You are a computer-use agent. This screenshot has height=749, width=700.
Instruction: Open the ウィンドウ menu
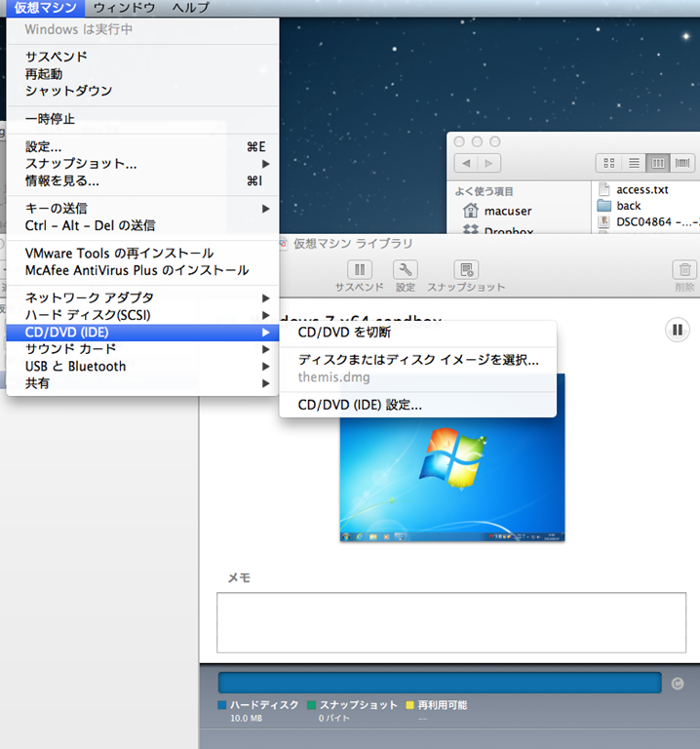(x=124, y=8)
